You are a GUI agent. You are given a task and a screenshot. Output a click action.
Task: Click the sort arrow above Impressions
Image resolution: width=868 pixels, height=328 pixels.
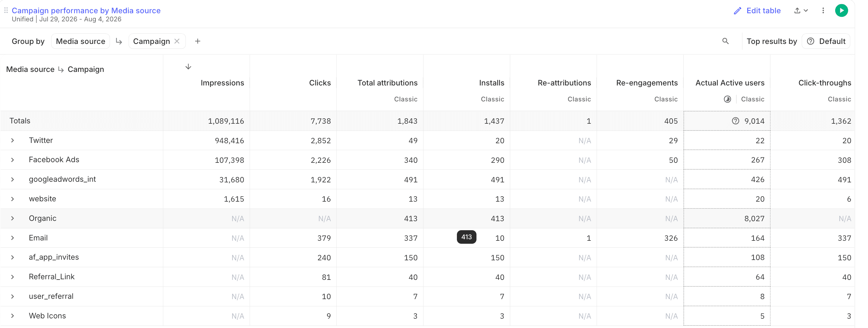point(188,67)
